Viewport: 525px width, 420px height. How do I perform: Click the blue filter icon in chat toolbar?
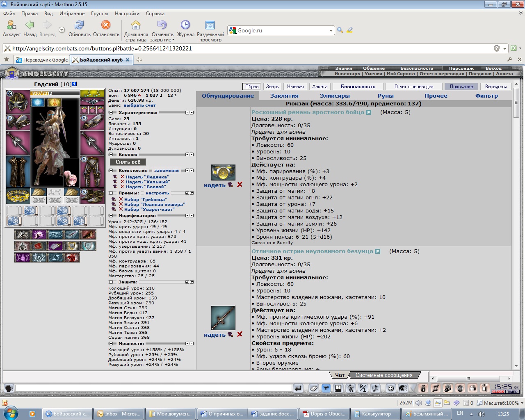[326, 388]
